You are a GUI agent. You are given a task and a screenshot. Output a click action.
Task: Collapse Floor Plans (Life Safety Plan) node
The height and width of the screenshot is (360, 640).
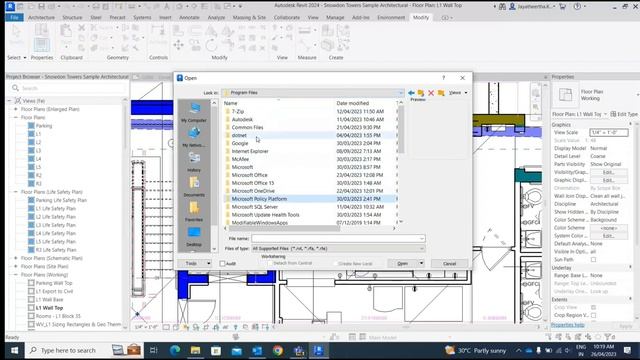tap(16, 192)
